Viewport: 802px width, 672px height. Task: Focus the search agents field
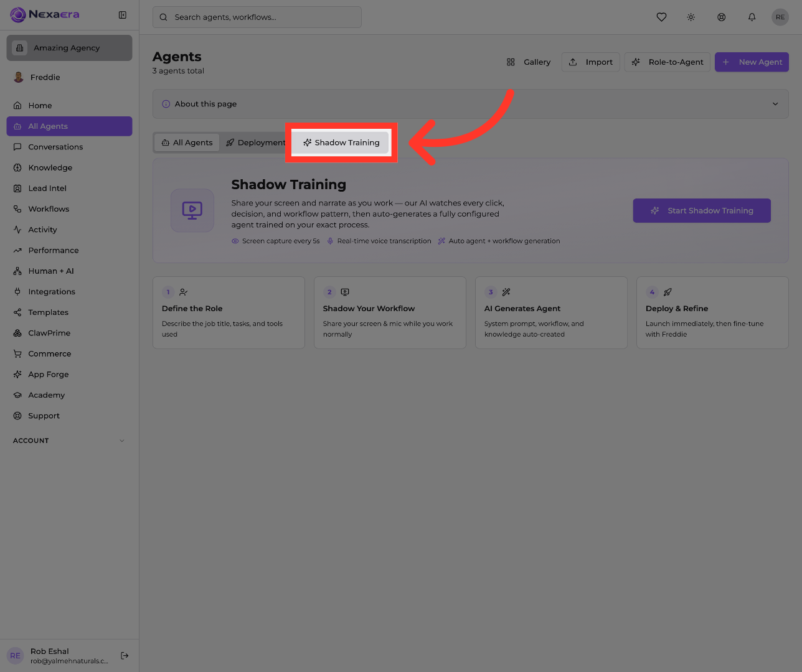click(x=257, y=17)
